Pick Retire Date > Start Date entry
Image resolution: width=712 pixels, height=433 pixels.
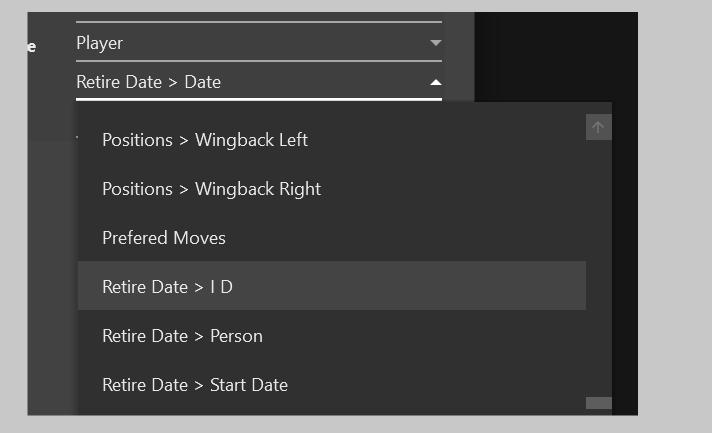click(x=331, y=385)
